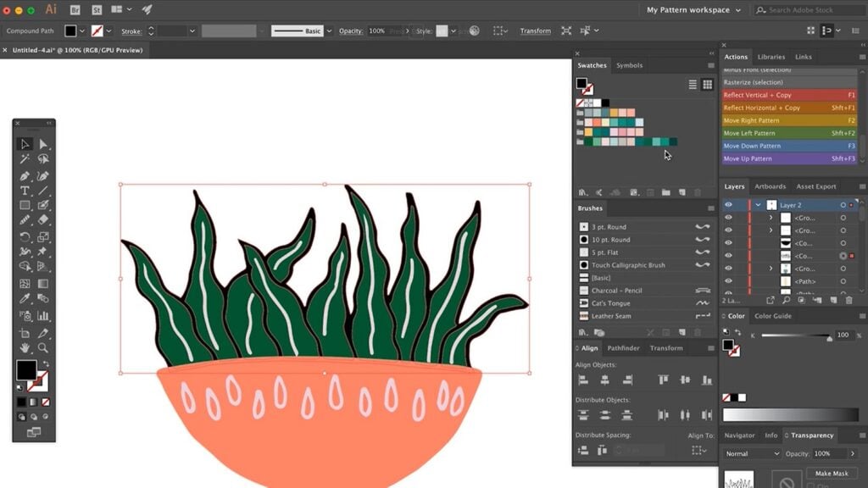Click the delete layer trash icon
868x488 pixels.
(850, 299)
